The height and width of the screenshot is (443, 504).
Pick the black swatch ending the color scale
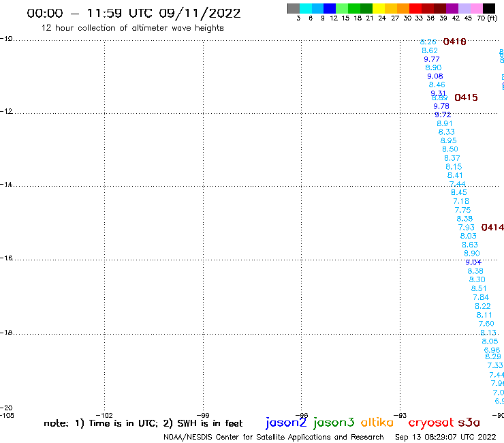click(488, 8)
